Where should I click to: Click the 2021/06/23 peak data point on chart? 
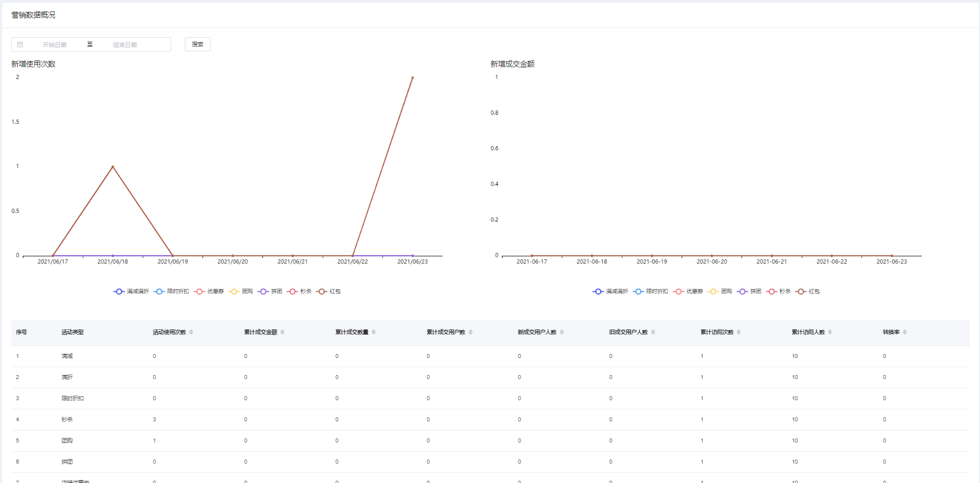tap(412, 78)
